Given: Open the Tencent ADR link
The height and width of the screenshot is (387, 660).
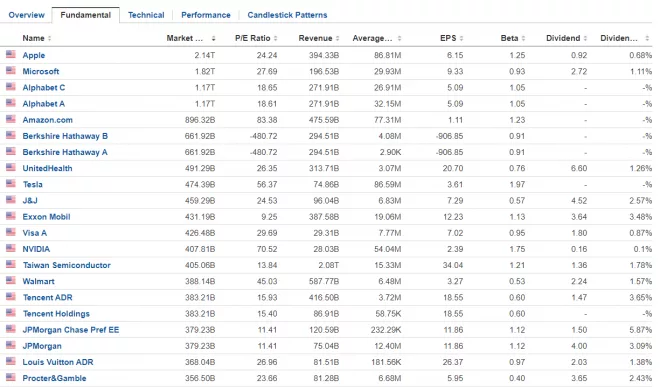Looking at the screenshot, I should (x=48, y=297).
